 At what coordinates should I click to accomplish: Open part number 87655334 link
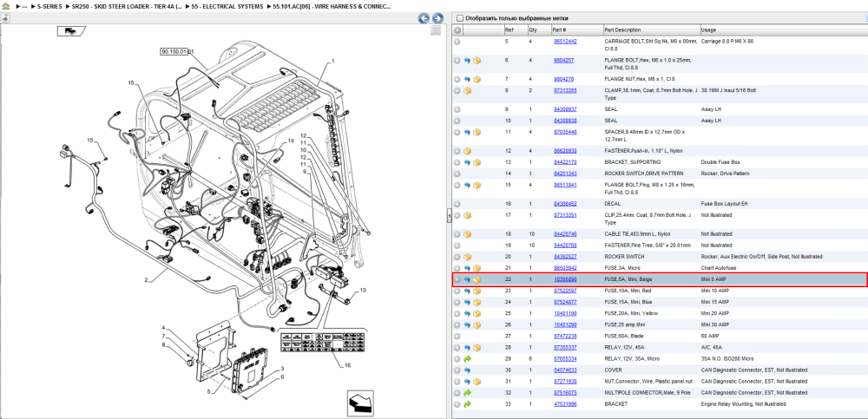point(565,358)
